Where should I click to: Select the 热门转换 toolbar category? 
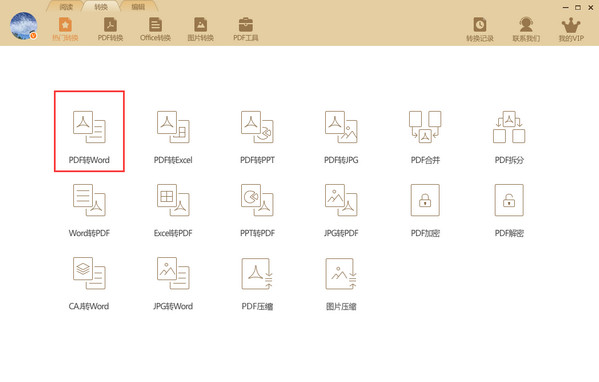(65, 29)
